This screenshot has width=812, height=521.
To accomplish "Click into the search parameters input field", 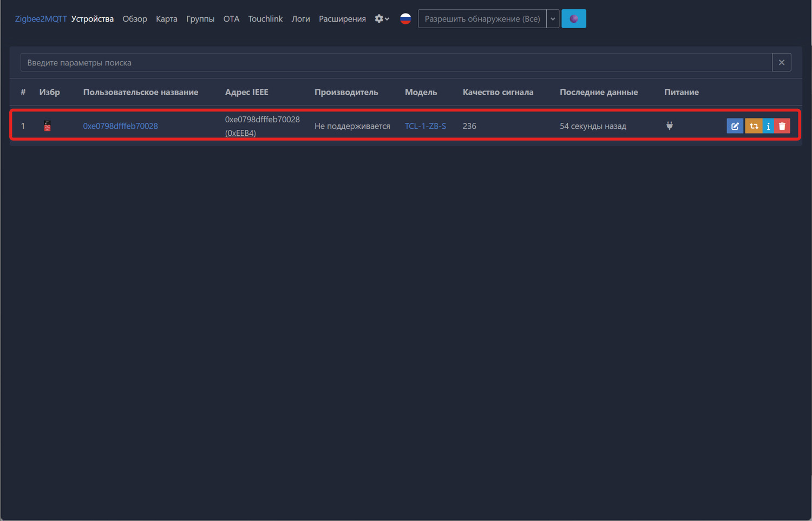I will click(x=395, y=63).
